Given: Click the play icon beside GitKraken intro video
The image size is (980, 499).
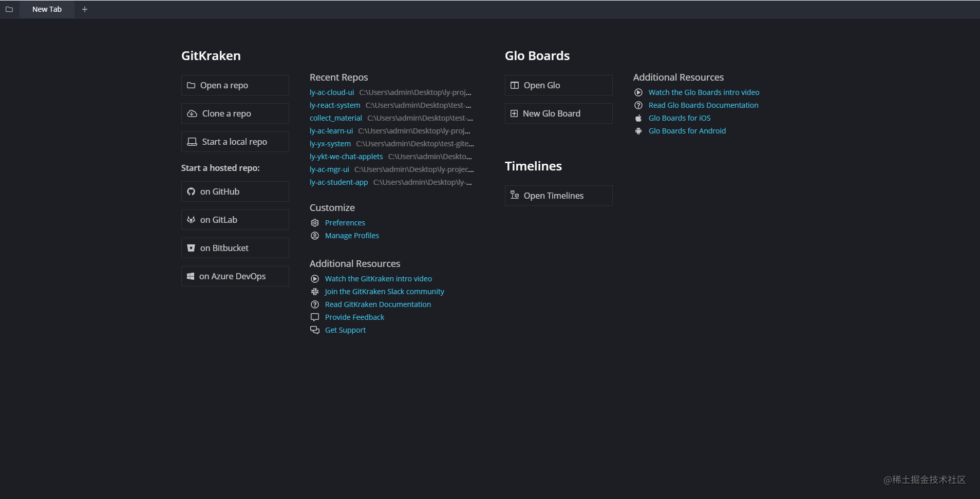Looking at the screenshot, I should point(315,278).
